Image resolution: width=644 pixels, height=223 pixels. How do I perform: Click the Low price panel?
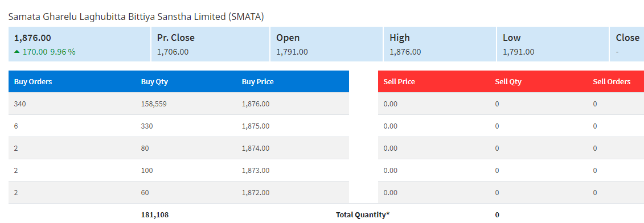pyautogui.click(x=553, y=44)
